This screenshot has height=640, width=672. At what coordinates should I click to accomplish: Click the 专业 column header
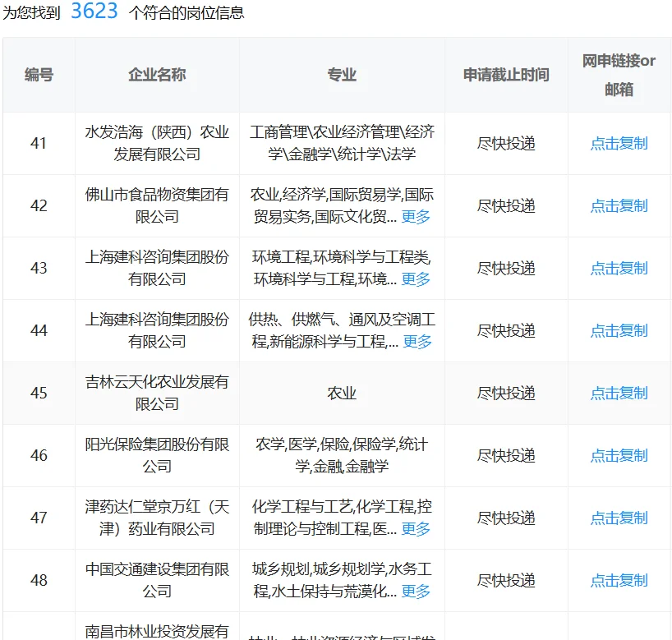[342, 75]
